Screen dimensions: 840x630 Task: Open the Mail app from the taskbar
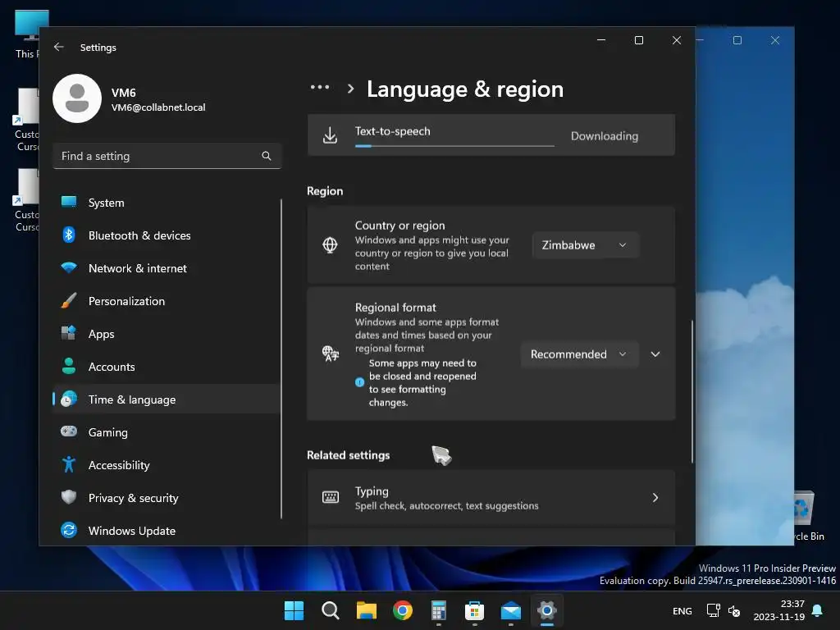click(x=510, y=610)
